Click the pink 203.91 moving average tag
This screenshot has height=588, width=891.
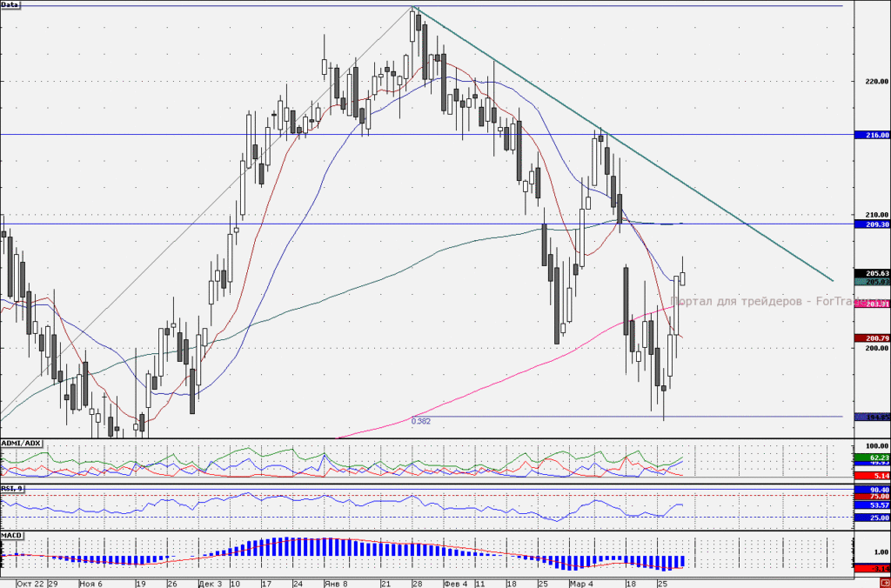click(872, 304)
